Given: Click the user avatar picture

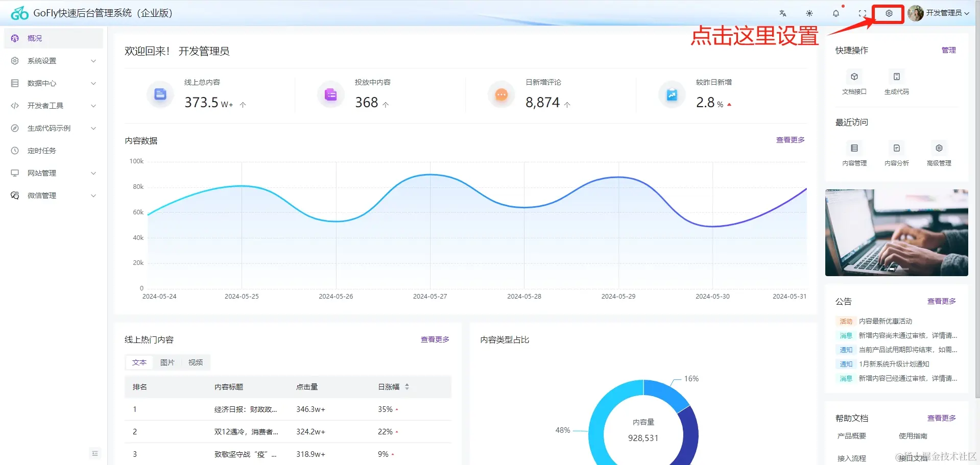Looking at the screenshot, I should point(916,13).
